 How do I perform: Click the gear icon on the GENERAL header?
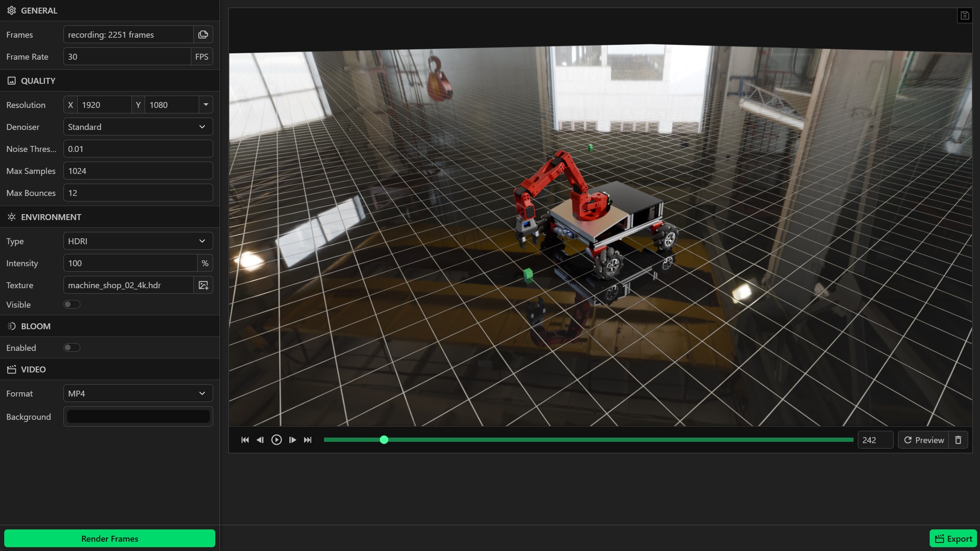pyautogui.click(x=12, y=11)
